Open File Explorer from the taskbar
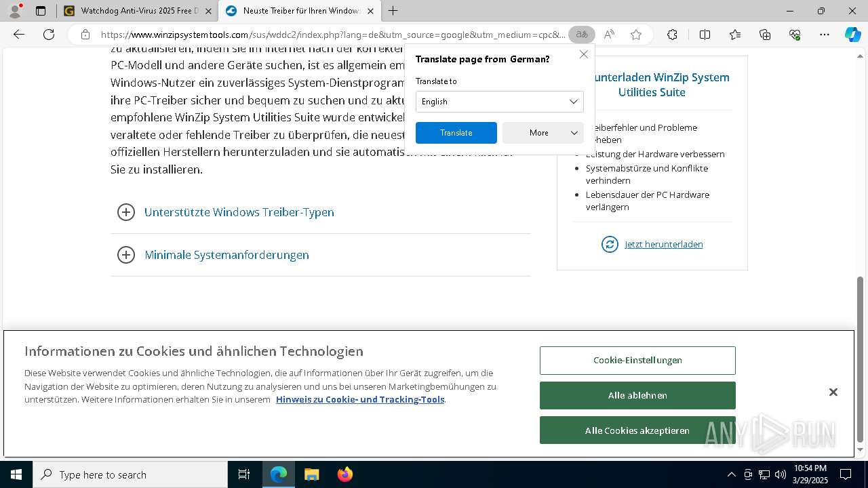868x488 pixels. pos(311,474)
